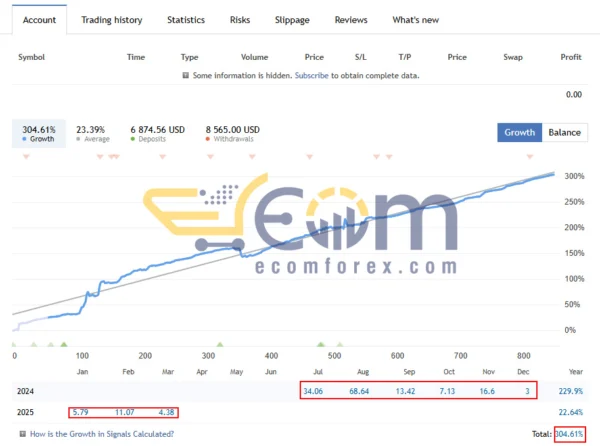Click the 2024 yearly total 229.9%
600x446 pixels.
(x=570, y=390)
